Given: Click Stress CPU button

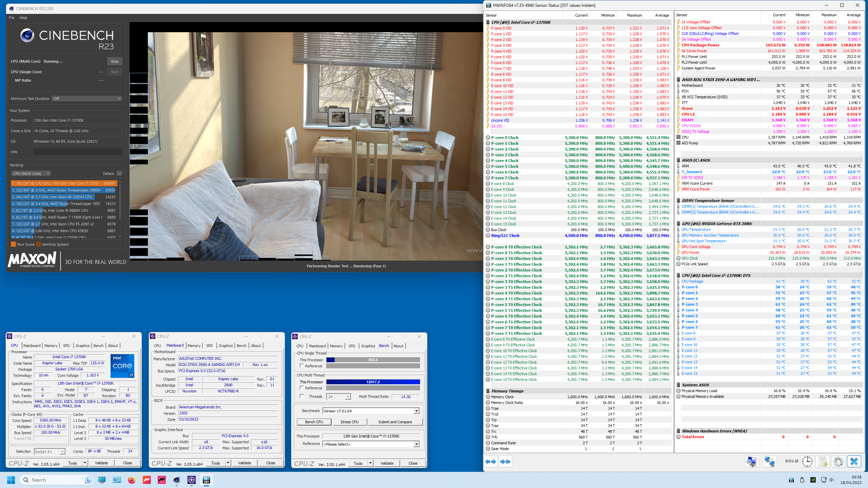Looking at the screenshot, I should (x=350, y=422).
